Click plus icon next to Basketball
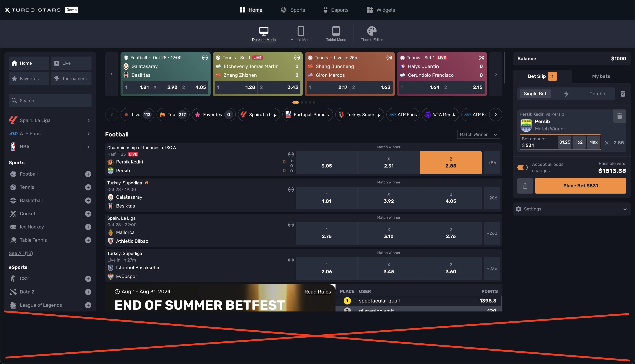The height and width of the screenshot is (364, 635). point(88,201)
